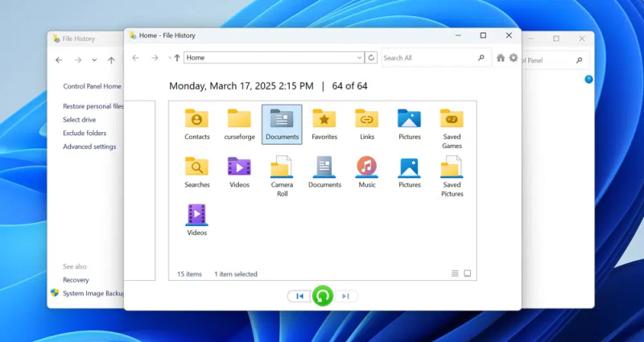
Task: Click the '64 of 64' version counter
Action: click(x=349, y=86)
